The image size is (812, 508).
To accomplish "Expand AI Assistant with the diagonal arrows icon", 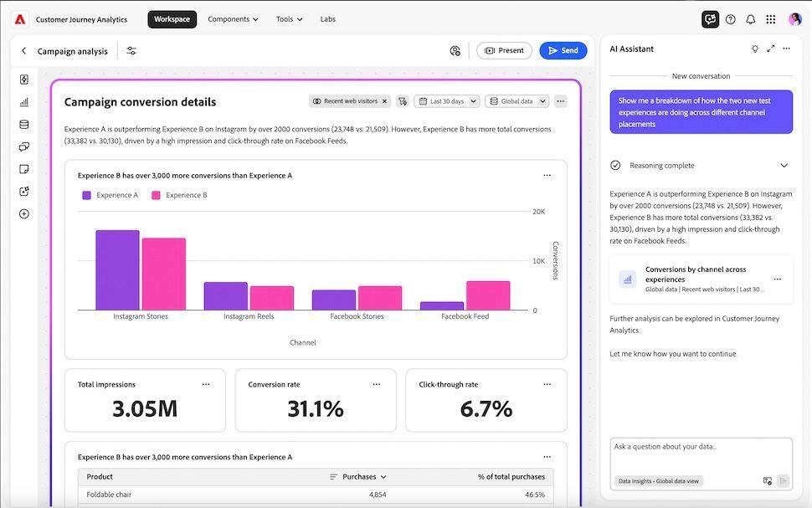I will point(770,49).
